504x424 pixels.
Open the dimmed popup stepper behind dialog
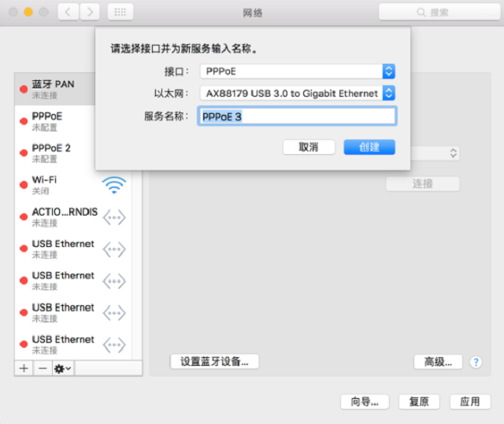point(454,153)
